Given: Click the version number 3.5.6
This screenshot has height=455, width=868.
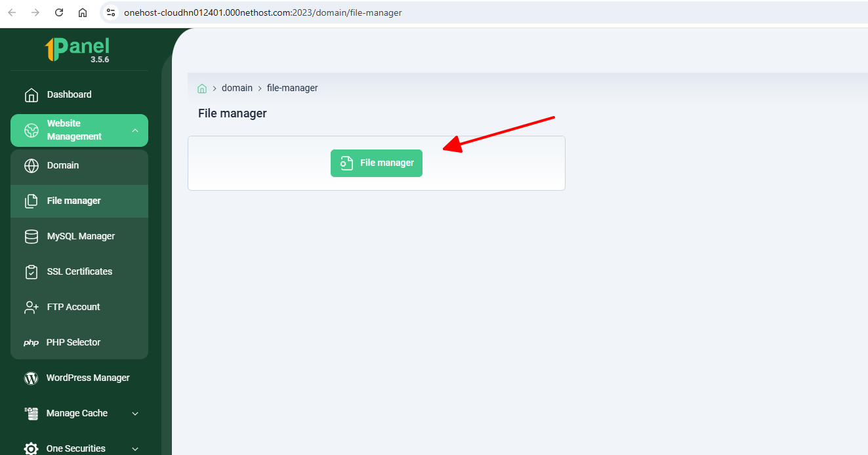Looking at the screenshot, I should coord(100,60).
